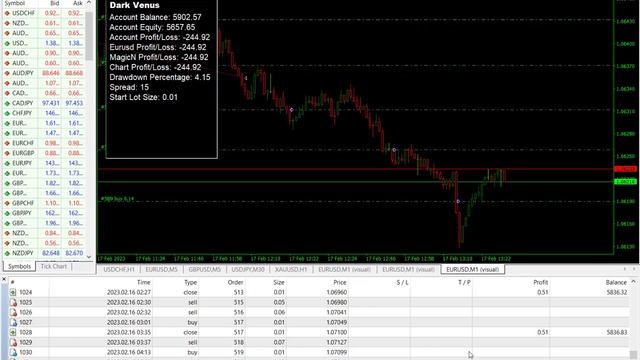
Task: Click chart tabs scroll-right arrow
Action: (634, 269)
